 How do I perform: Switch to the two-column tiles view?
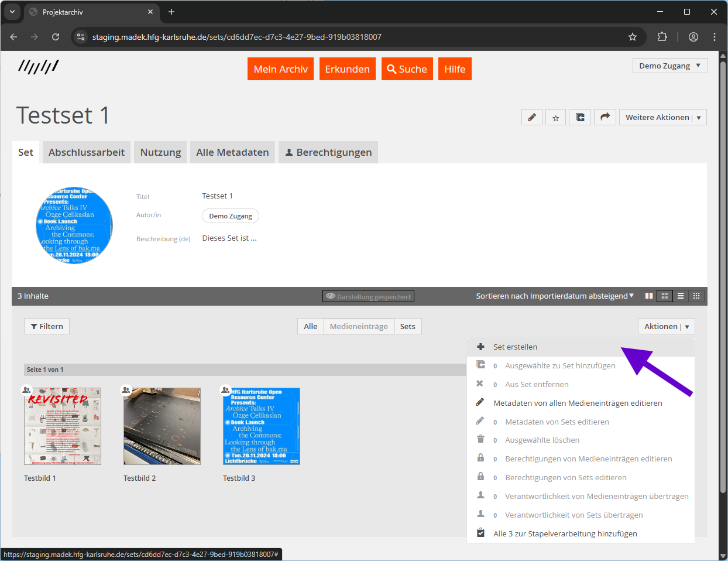pyautogui.click(x=649, y=296)
